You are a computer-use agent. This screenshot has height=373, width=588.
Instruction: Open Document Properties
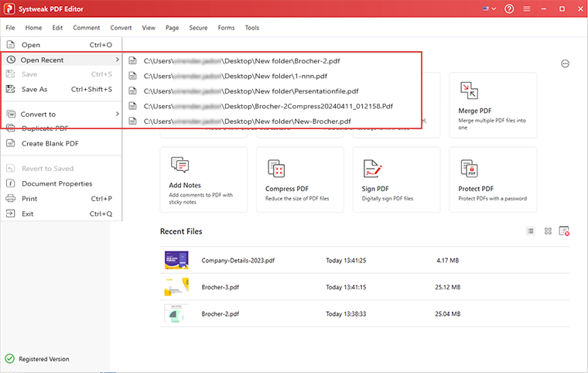pyautogui.click(x=61, y=183)
